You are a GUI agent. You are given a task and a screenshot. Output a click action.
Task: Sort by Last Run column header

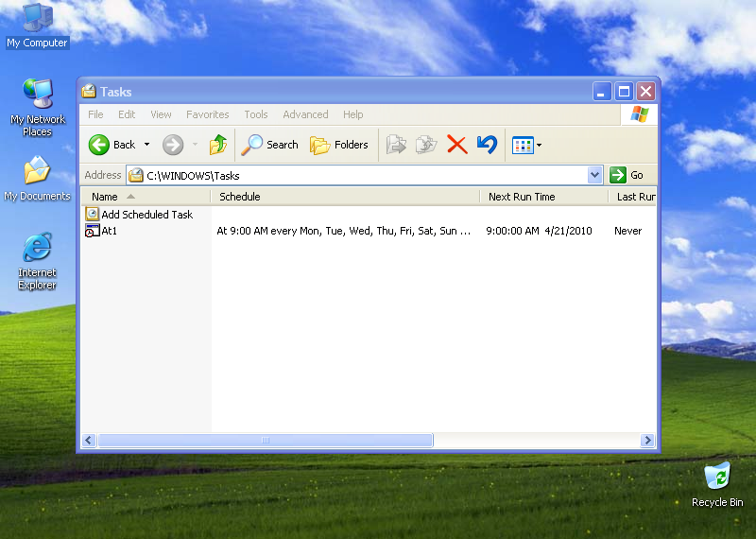(x=632, y=197)
